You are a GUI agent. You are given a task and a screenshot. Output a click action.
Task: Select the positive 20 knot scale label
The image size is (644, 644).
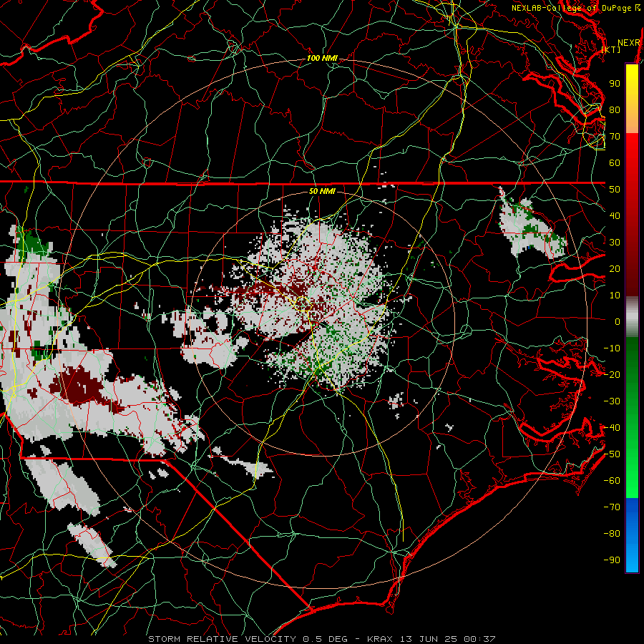[x=615, y=269]
